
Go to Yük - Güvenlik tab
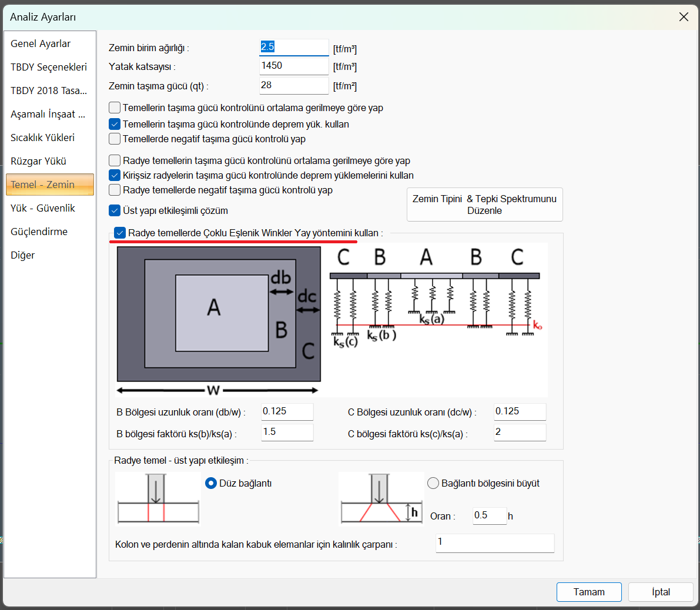click(x=43, y=208)
